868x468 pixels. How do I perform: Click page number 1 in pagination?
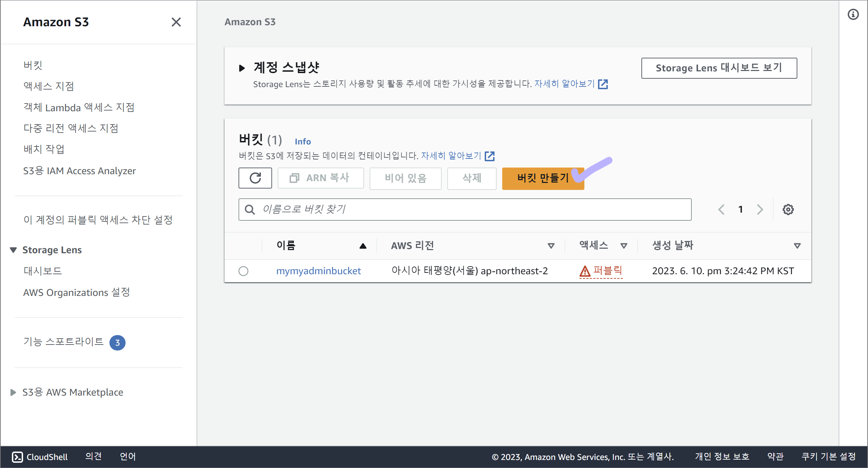click(x=740, y=210)
